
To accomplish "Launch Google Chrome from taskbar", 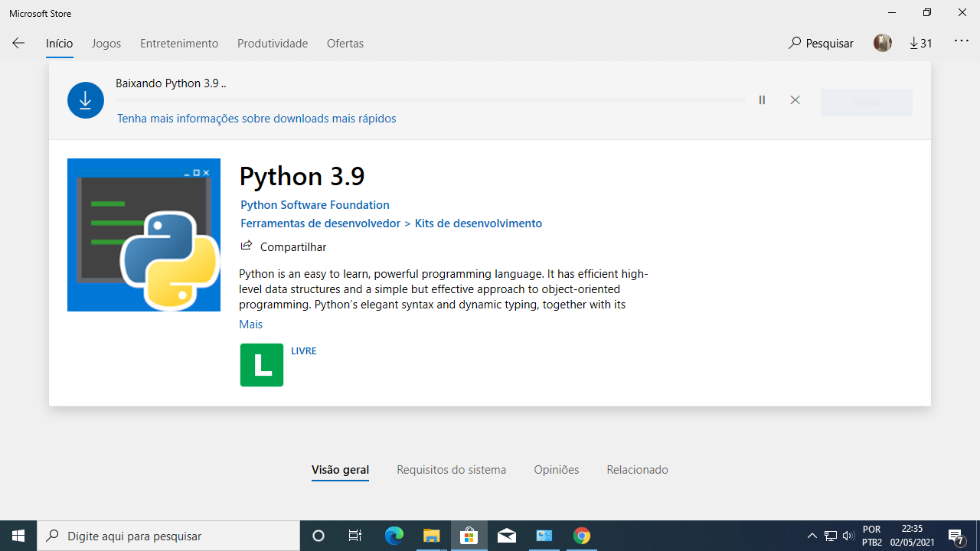I will (582, 536).
